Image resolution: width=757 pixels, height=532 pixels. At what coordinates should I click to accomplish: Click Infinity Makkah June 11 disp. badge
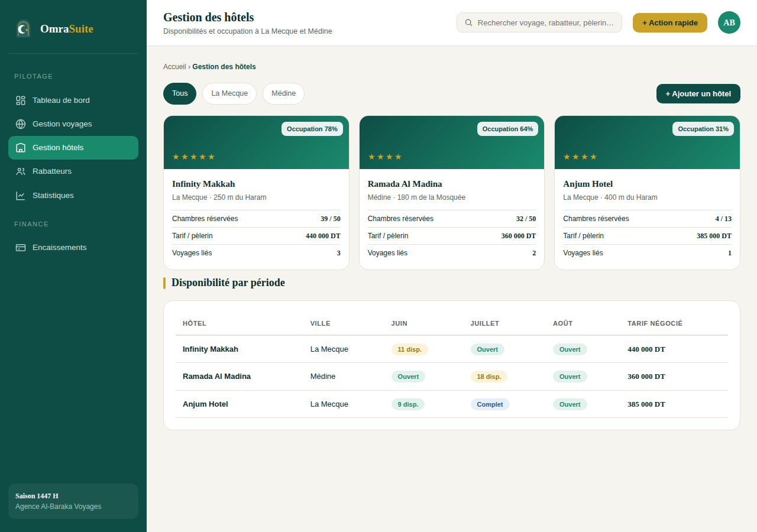(x=409, y=349)
